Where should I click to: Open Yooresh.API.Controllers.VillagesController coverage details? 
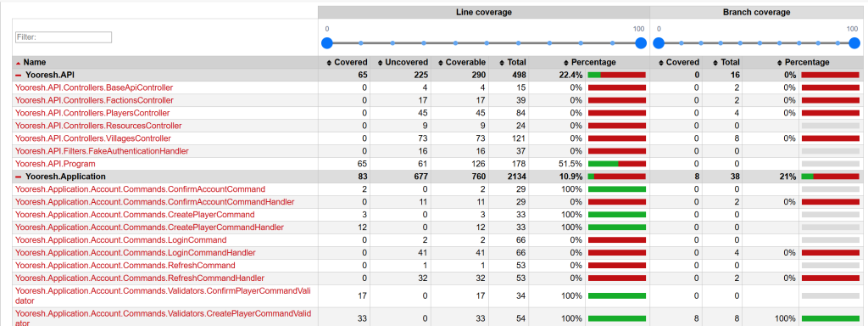[x=93, y=138]
